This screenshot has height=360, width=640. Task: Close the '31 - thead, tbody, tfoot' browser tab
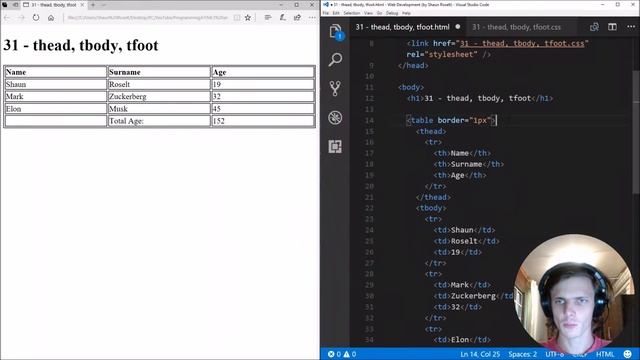tap(82, 5)
